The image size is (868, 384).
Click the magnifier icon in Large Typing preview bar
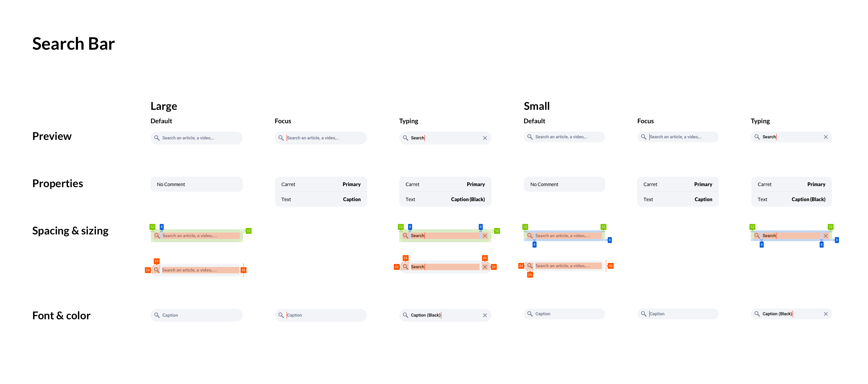[405, 138]
